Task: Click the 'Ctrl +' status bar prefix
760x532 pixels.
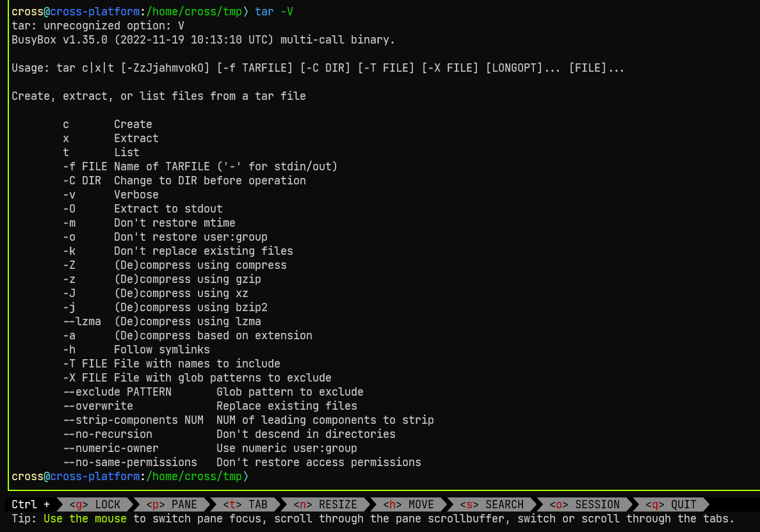Action: 31,504
